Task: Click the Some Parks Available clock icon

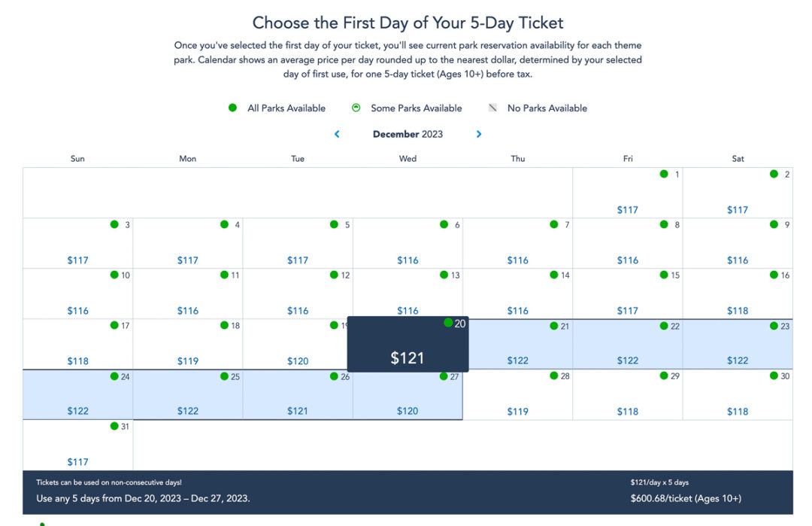Action: (356, 108)
